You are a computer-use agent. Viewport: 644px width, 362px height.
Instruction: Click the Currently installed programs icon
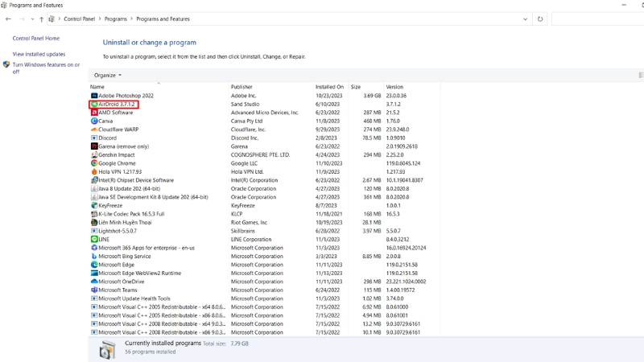pos(108,350)
